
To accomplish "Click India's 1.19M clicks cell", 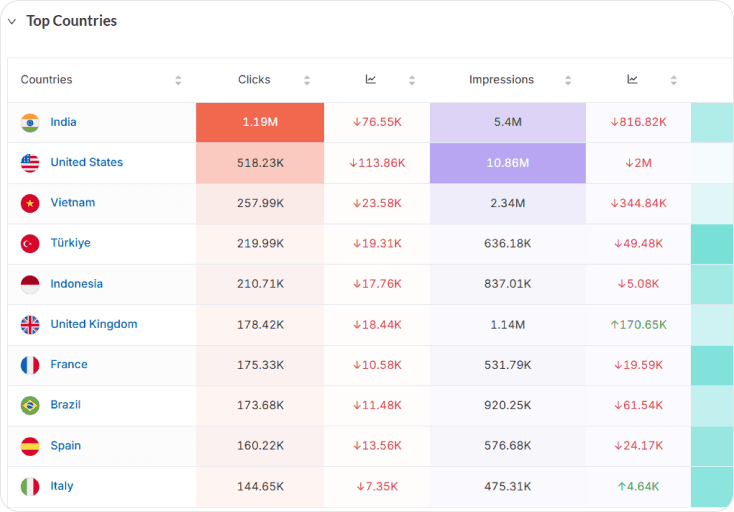I will point(260,122).
